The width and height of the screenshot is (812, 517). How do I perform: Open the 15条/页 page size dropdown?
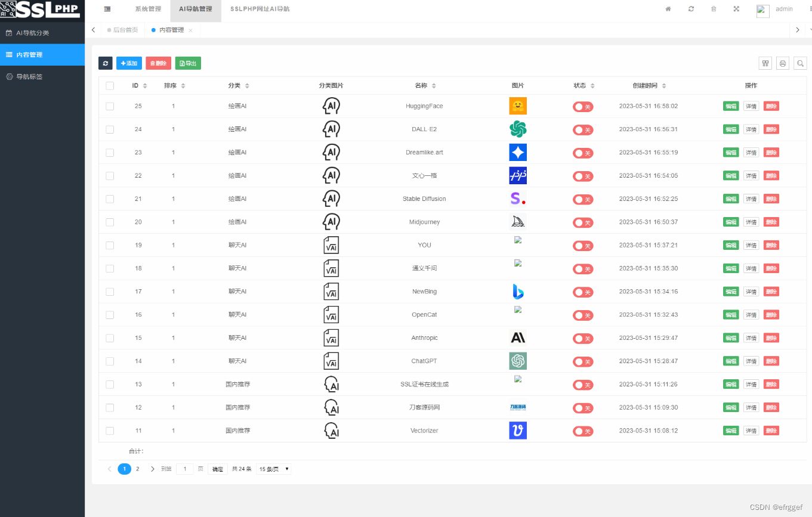click(x=273, y=469)
